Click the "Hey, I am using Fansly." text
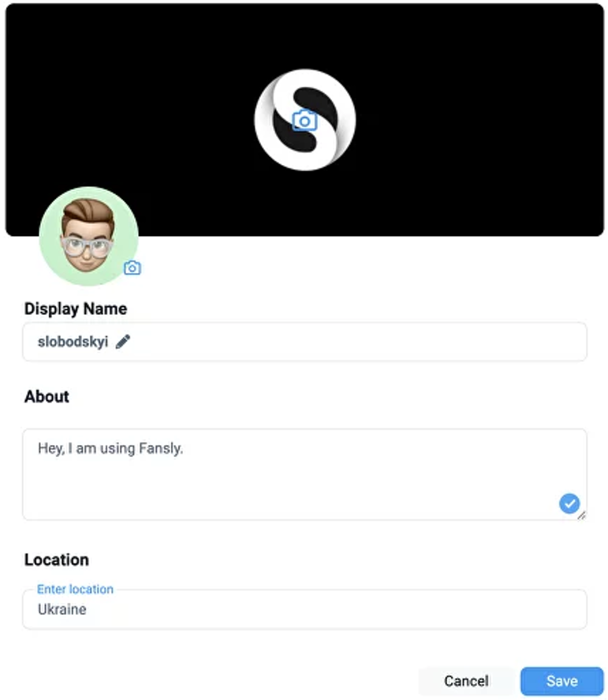The image size is (608, 700). [110, 448]
